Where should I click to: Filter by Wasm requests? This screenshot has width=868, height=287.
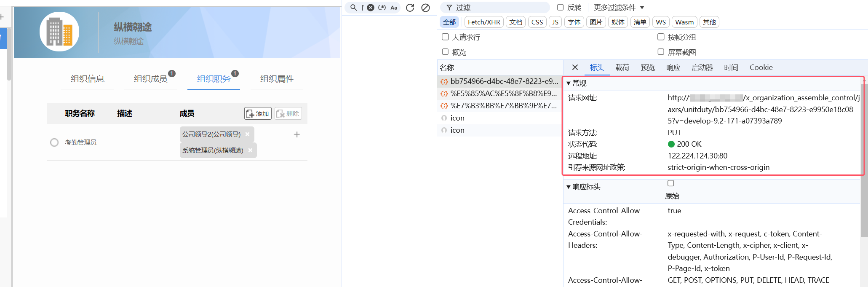684,22
